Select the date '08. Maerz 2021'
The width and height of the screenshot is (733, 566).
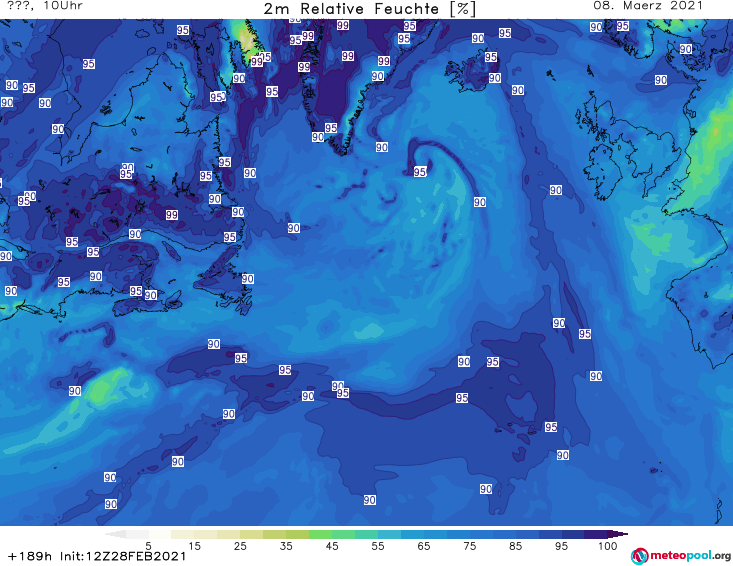(x=648, y=6)
